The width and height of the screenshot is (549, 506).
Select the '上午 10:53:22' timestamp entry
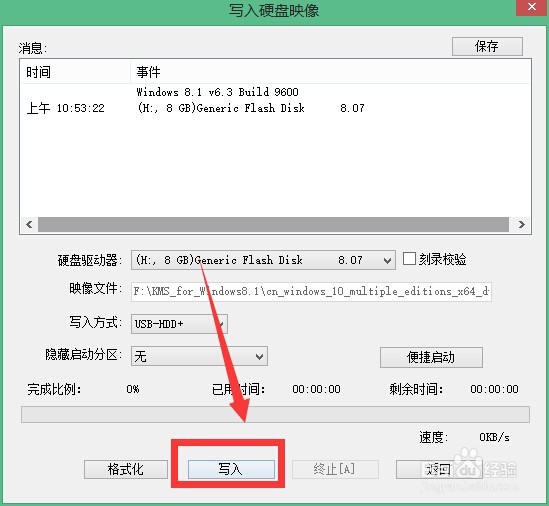click(65, 108)
